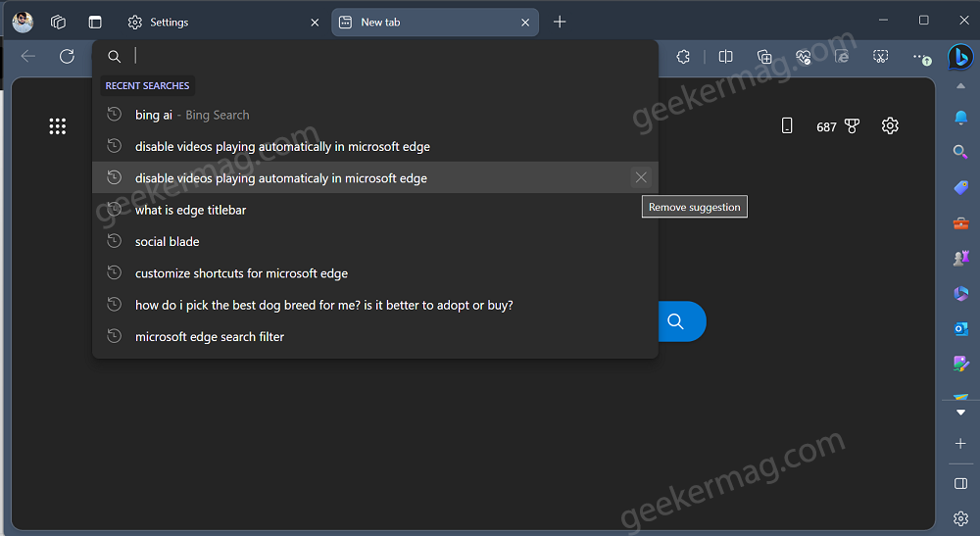This screenshot has height=536, width=980.
Task: Open the Workspaces icon
Action: click(x=58, y=22)
